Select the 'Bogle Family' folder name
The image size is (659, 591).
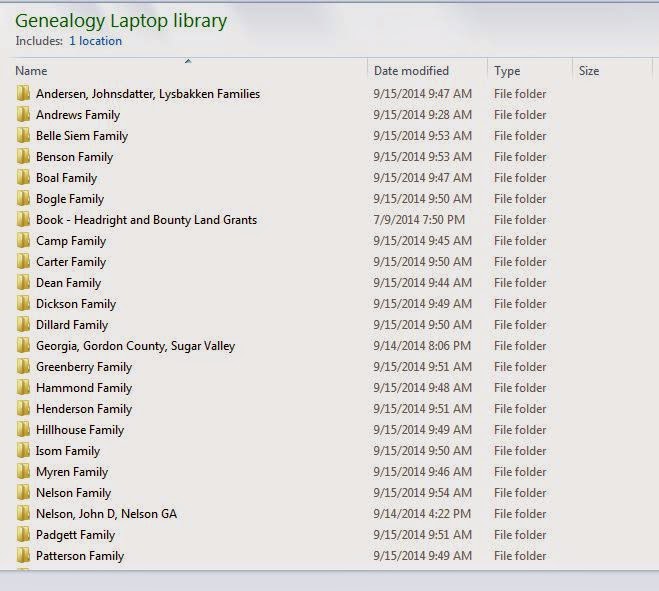coord(70,199)
